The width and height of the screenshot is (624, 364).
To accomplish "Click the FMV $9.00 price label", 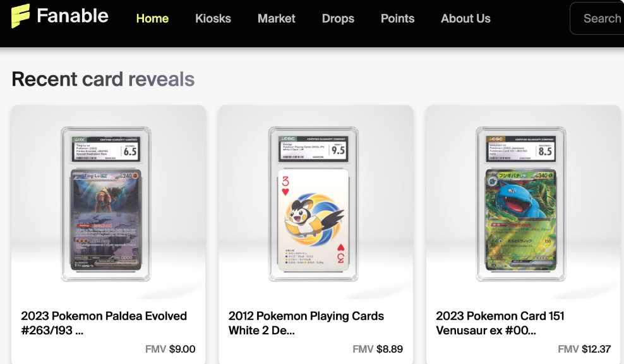I will tap(171, 349).
